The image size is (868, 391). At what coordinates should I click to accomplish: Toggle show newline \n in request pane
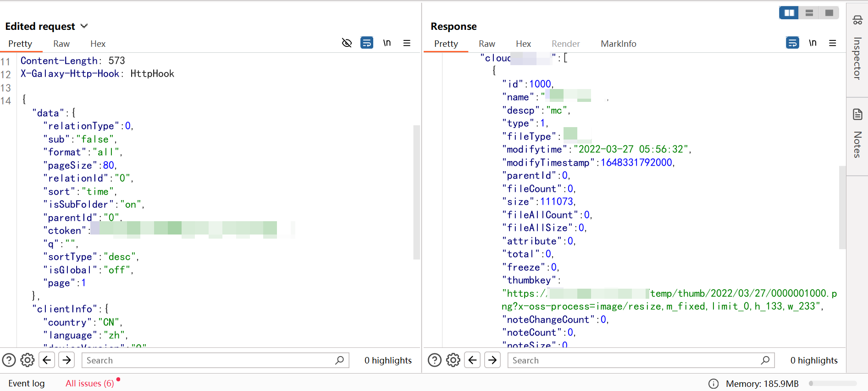[x=387, y=43]
